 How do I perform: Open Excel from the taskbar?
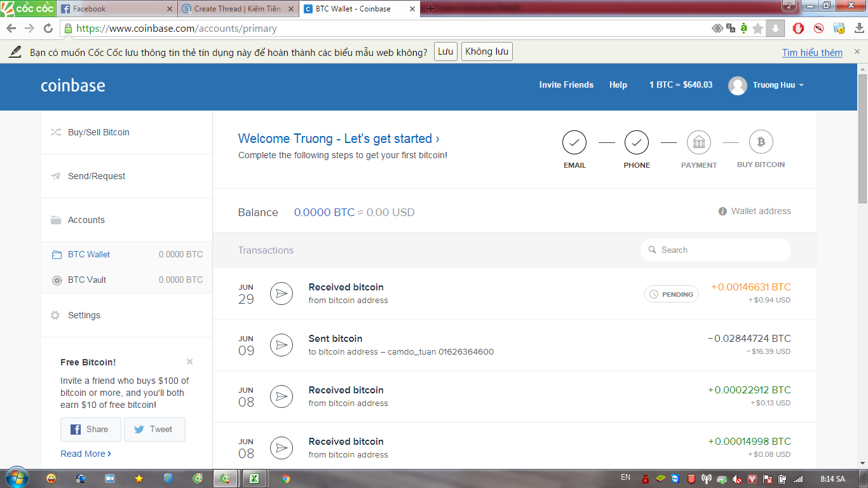[255, 478]
